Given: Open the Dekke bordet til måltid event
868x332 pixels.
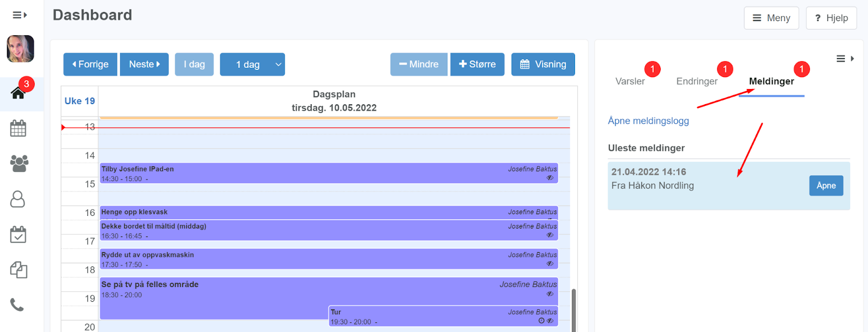Looking at the screenshot, I should click(x=329, y=231).
